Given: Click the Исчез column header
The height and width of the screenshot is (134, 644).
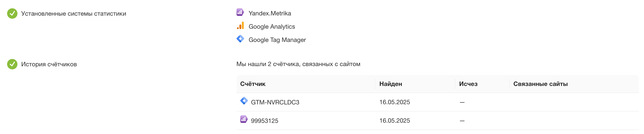Looking at the screenshot, I should [468, 84].
